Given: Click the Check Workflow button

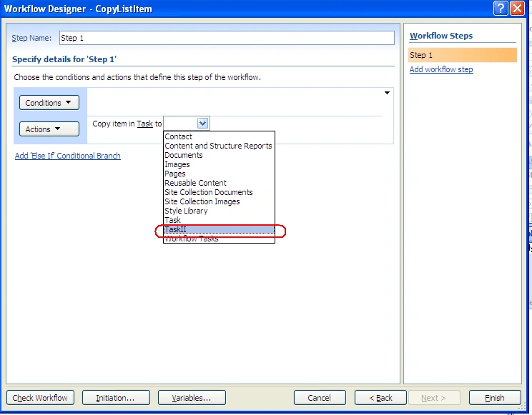Looking at the screenshot, I should (x=40, y=398).
